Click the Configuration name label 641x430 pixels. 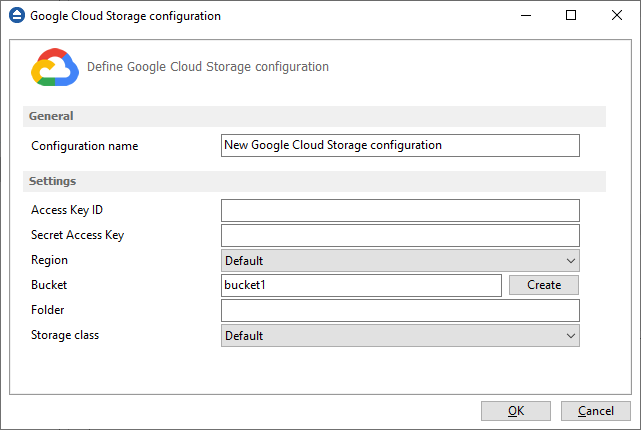[85, 146]
